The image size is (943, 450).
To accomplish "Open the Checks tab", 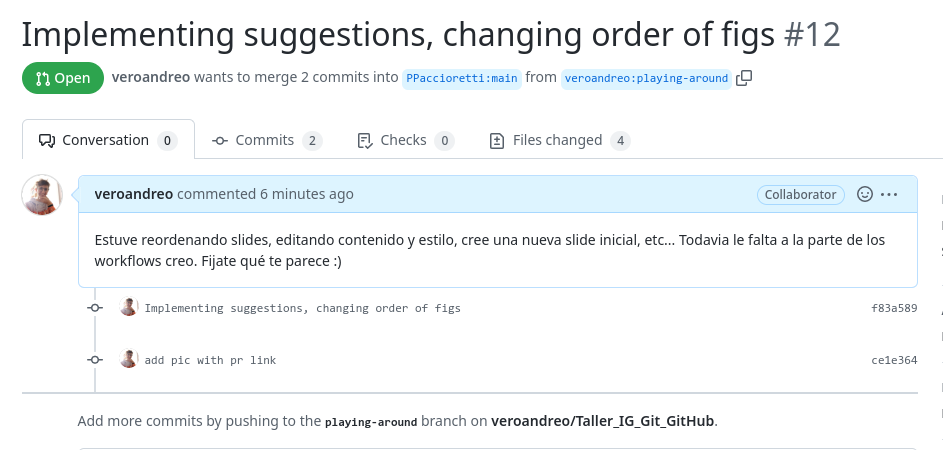I will (x=405, y=141).
